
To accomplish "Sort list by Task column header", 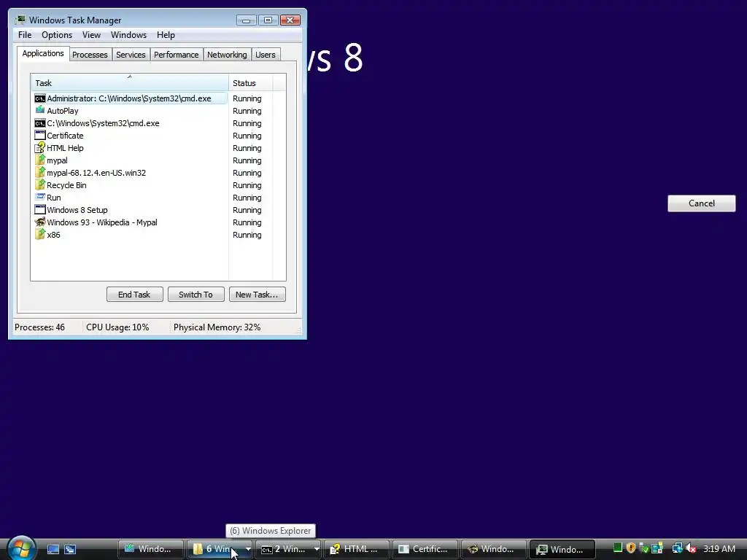I will tap(130, 83).
